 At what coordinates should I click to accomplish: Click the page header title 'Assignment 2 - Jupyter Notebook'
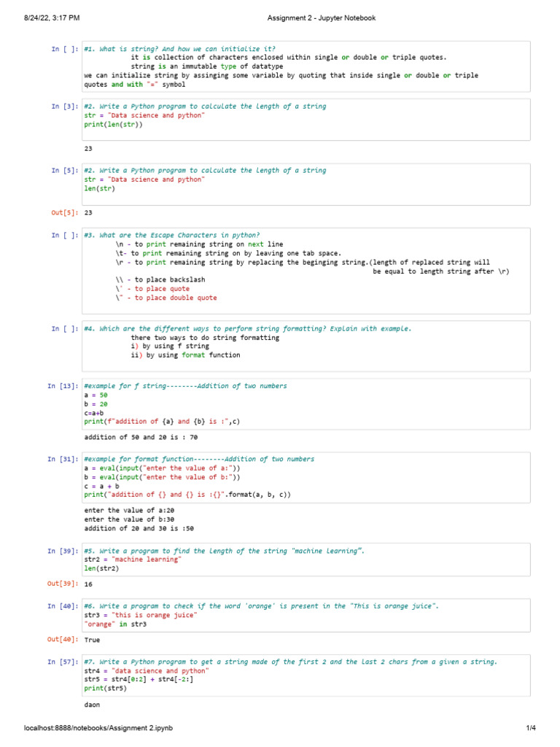coord(321,18)
